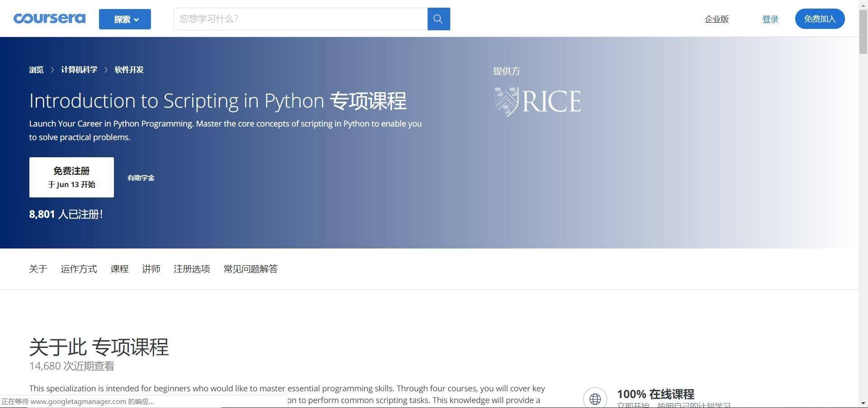
Task: Navigate to 计算机科学 via breadcrumb
Action: click(x=79, y=69)
